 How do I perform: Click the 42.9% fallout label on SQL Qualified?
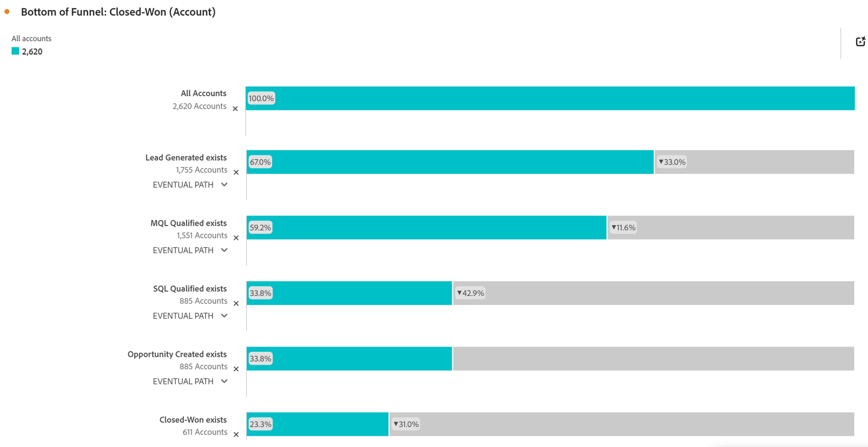470,293
